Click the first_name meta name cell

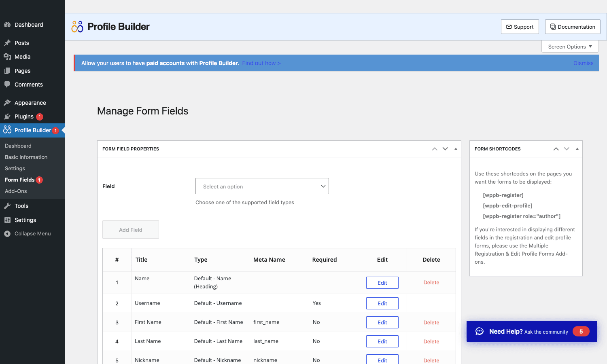(x=266, y=322)
